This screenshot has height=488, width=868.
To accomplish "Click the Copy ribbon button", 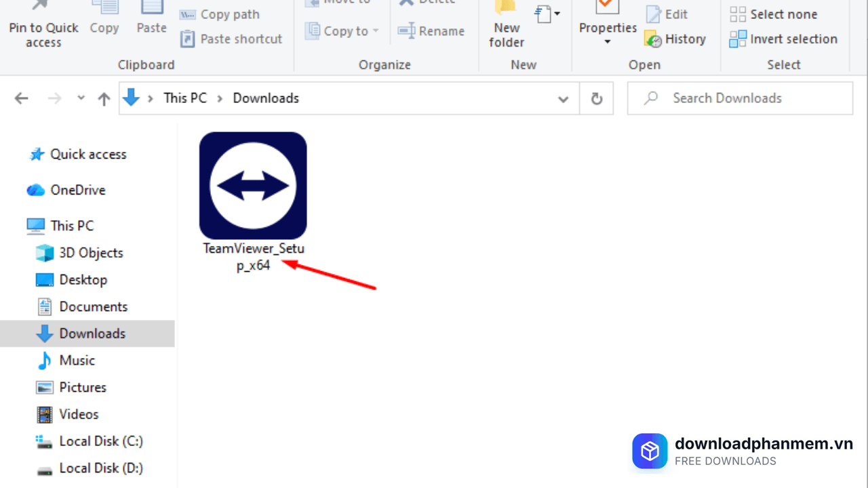I will (x=104, y=19).
